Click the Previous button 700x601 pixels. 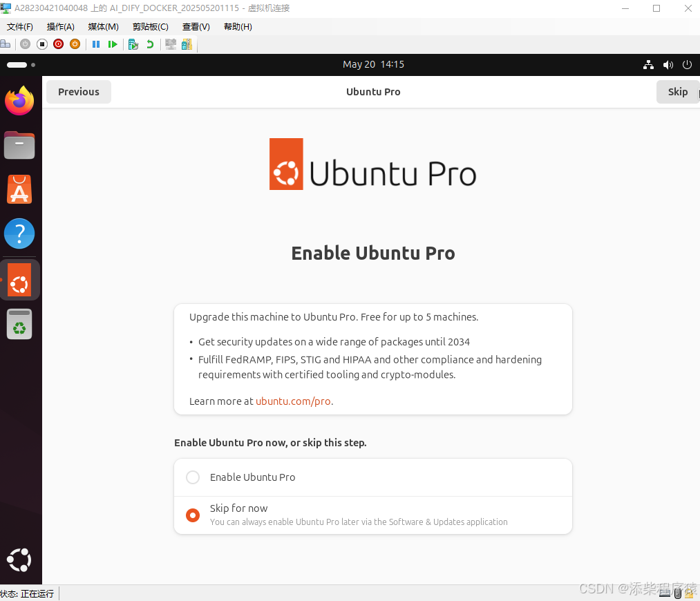(x=79, y=92)
